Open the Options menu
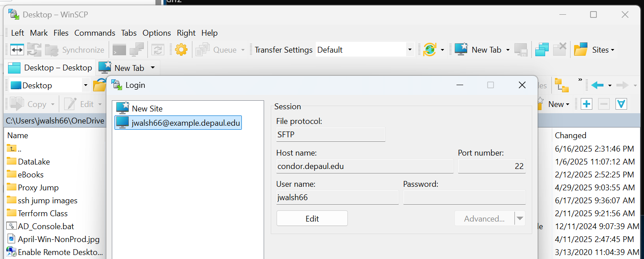644x259 pixels. pos(156,33)
